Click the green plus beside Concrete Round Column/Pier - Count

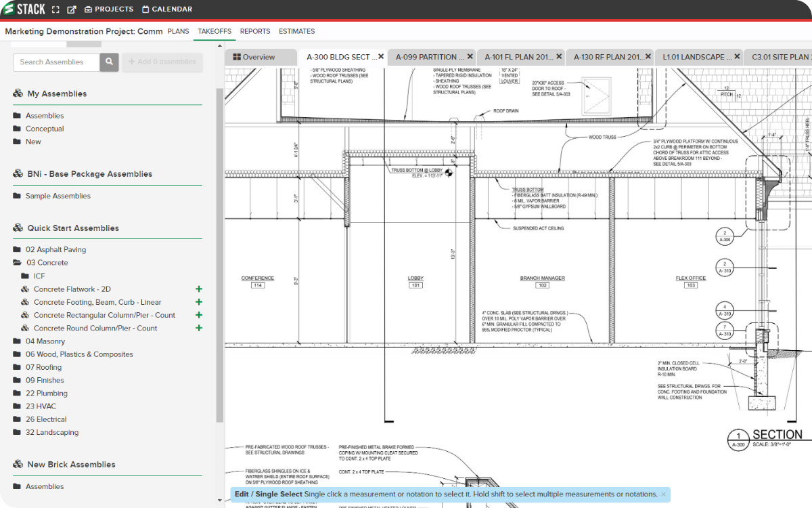pos(198,328)
